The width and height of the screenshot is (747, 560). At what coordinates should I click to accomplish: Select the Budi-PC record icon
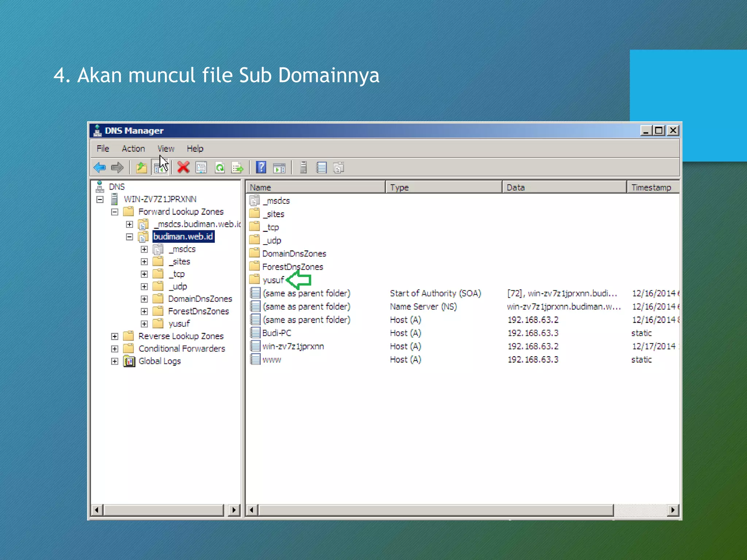(x=255, y=333)
